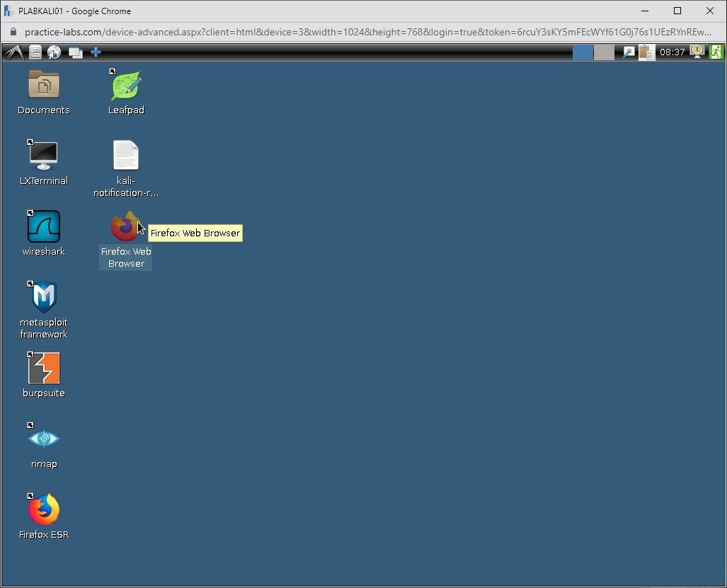Screen dimensions: 727x588
Task: Open the file manager from the panel
Action: (35, 52)
